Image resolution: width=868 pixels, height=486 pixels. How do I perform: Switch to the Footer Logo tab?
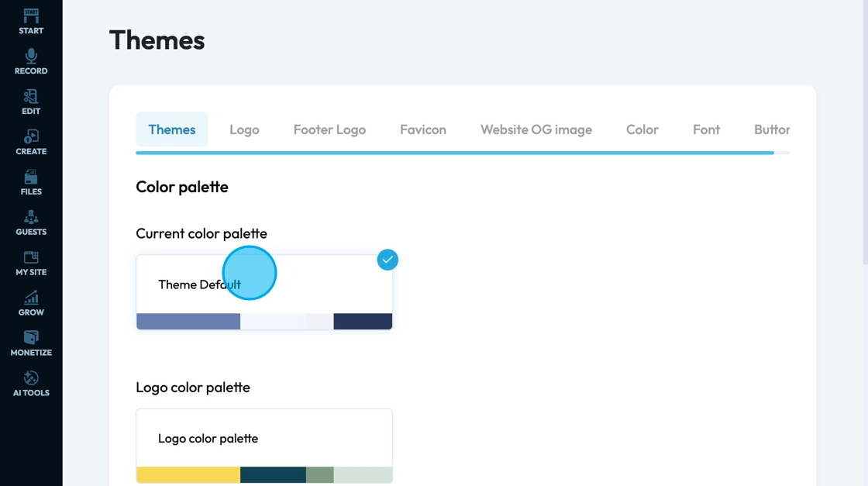click(x=329, y=129)
